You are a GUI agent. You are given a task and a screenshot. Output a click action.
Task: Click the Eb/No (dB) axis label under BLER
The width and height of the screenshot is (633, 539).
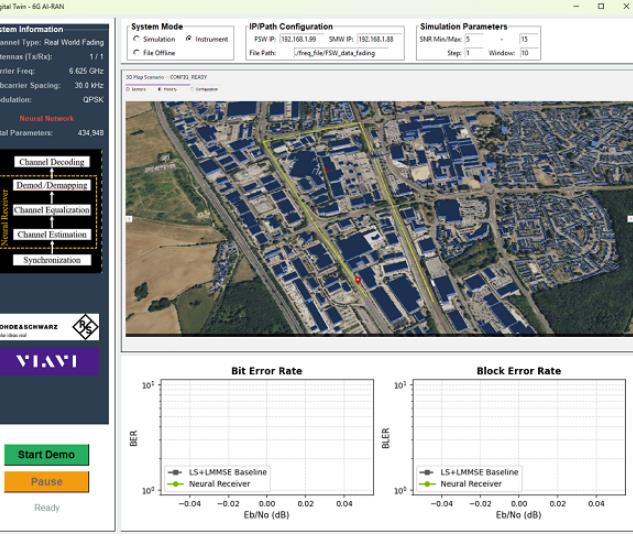tap(518, 515)
